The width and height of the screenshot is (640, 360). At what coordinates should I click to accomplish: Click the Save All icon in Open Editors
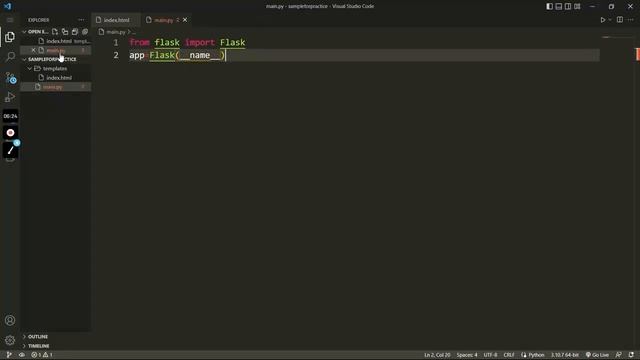[x=75, y=31]
